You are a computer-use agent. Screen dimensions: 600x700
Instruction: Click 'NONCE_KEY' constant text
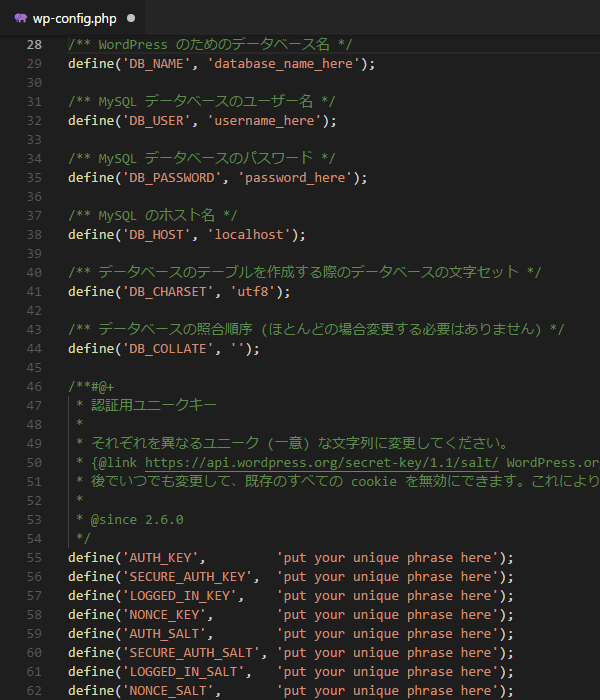(x=164, y=615)
